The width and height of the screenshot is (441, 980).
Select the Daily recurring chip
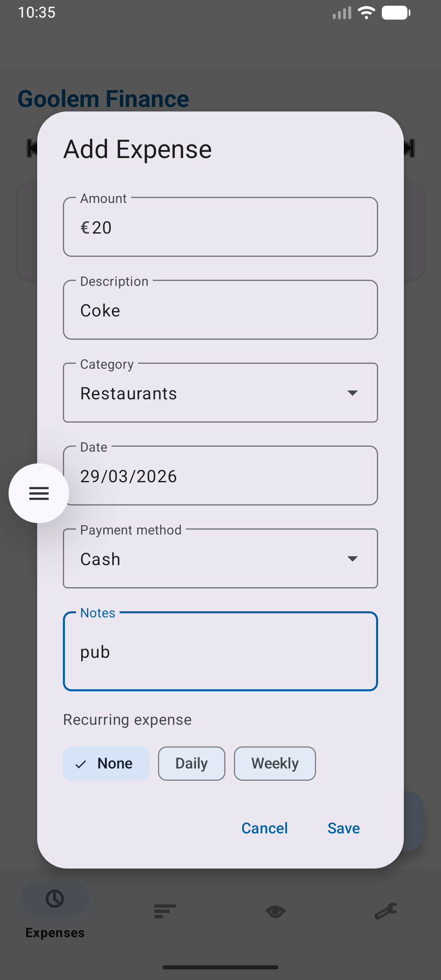(x=192, y=764)
